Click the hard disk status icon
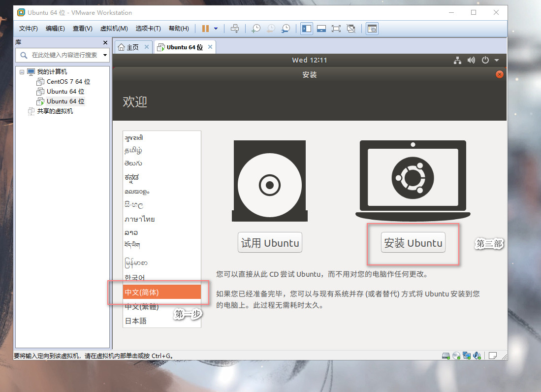Viewport: 541px width, 392px height. (446, 356)
